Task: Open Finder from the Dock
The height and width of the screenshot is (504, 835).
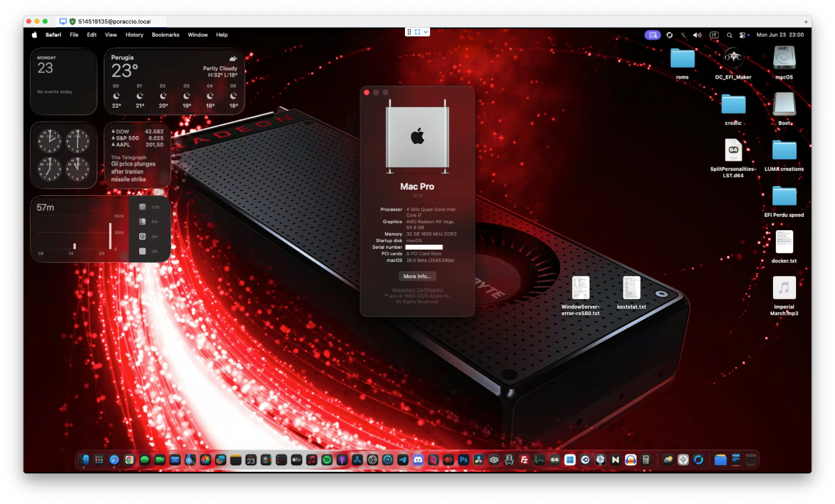Action: click(x=83, y=460)
